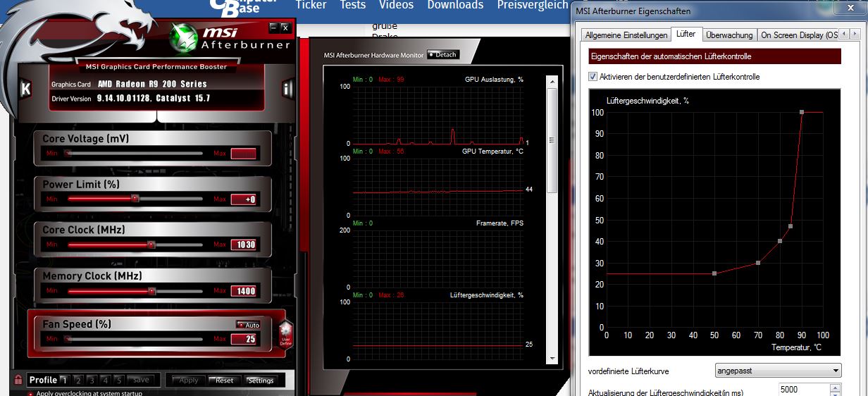This screenshot has height=396, width=868.
Task: Minimize the MSI Afterburner skin window
Action: [273, 27]
